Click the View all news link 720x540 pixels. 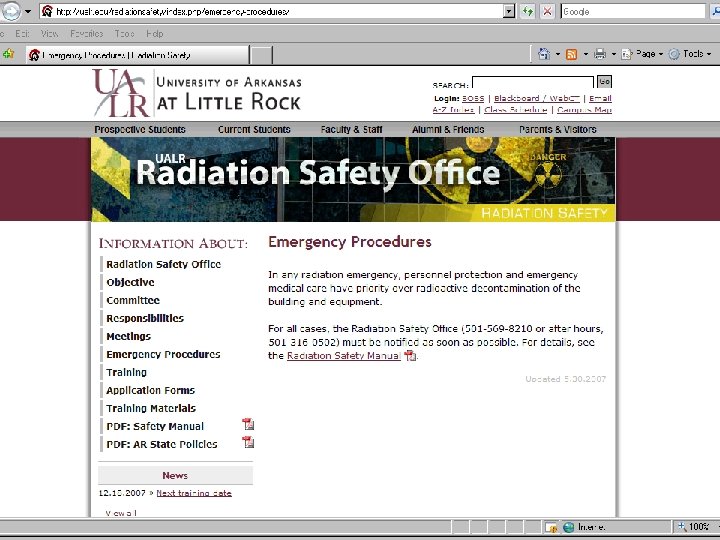point(121,513)
